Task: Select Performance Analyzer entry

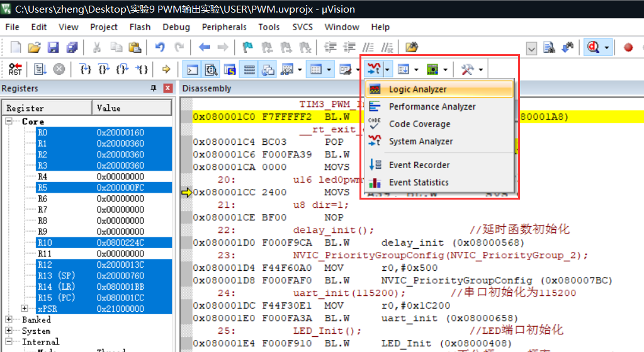Action: pyautogui.click(x=439, y=107)
